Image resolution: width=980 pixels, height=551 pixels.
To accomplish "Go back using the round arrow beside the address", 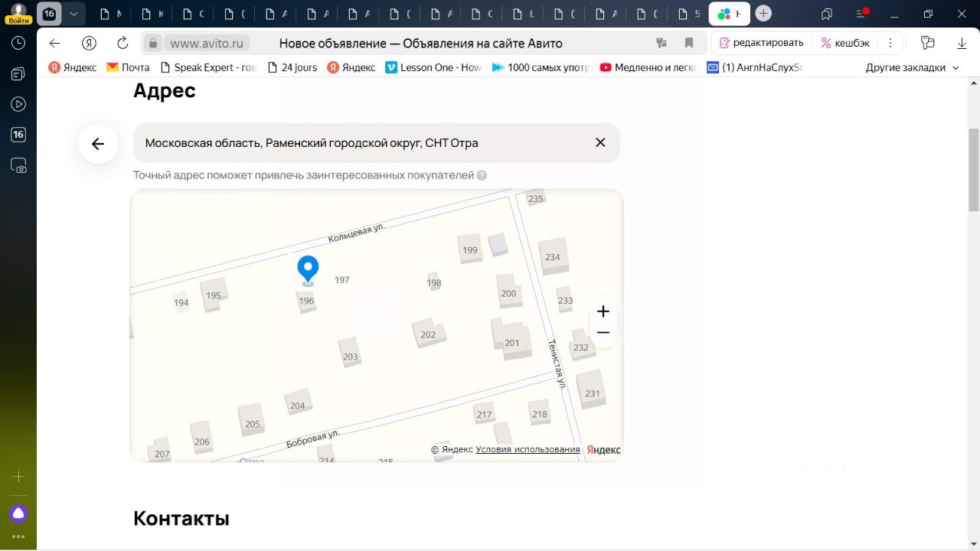I will pos(98,143).
